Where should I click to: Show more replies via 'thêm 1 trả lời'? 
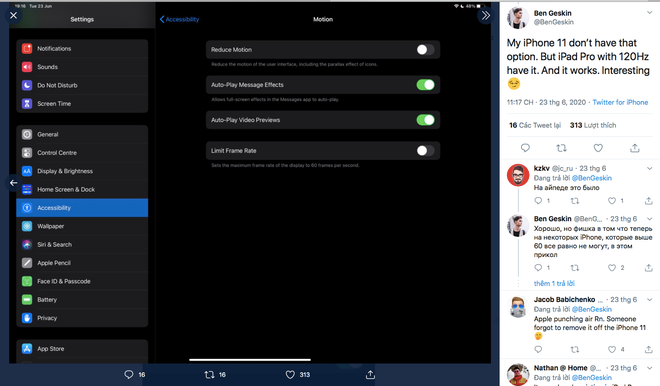click(x=554, y=283)
